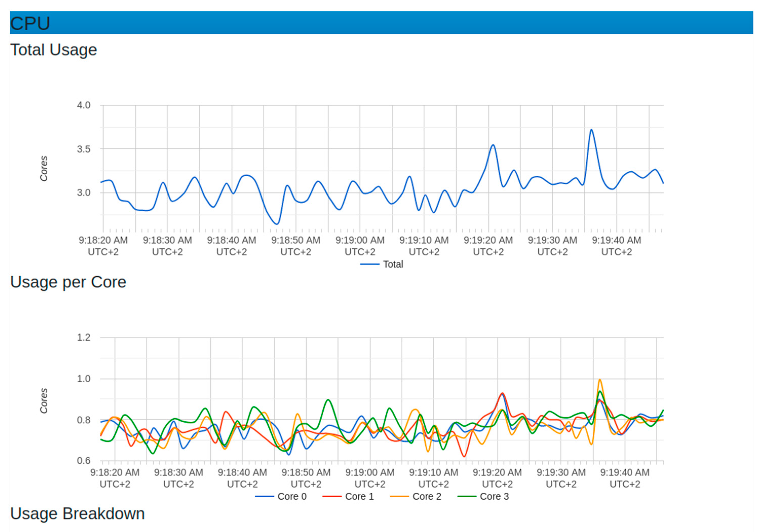Click the Core 2 orange legend marker
764x532 pixels.
point(399,496)
